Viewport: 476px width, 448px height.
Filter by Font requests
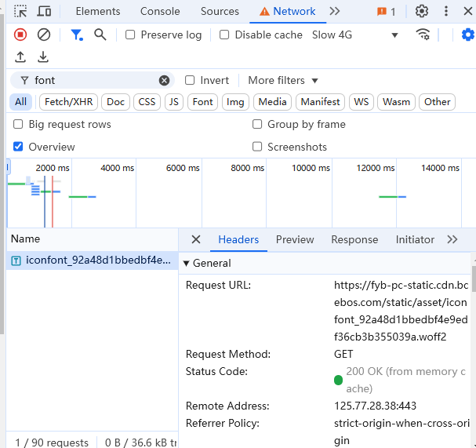pos(203,102)
